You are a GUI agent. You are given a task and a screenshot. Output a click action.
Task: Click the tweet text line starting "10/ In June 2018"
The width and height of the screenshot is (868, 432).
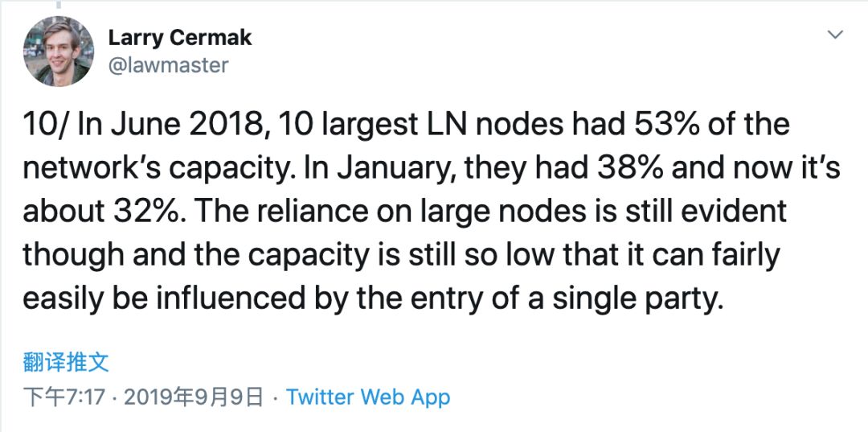406,124
